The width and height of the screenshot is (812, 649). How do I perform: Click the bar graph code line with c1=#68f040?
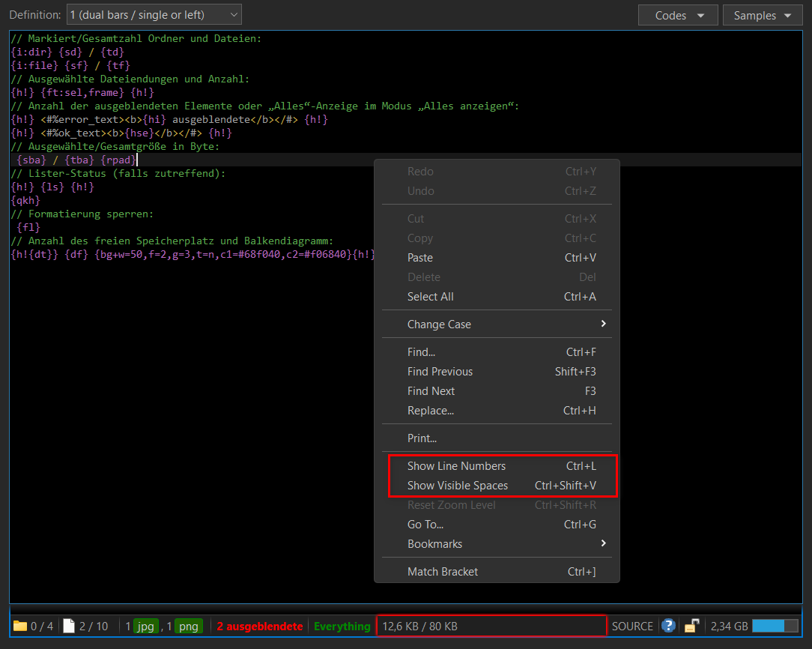click(193, 254)
